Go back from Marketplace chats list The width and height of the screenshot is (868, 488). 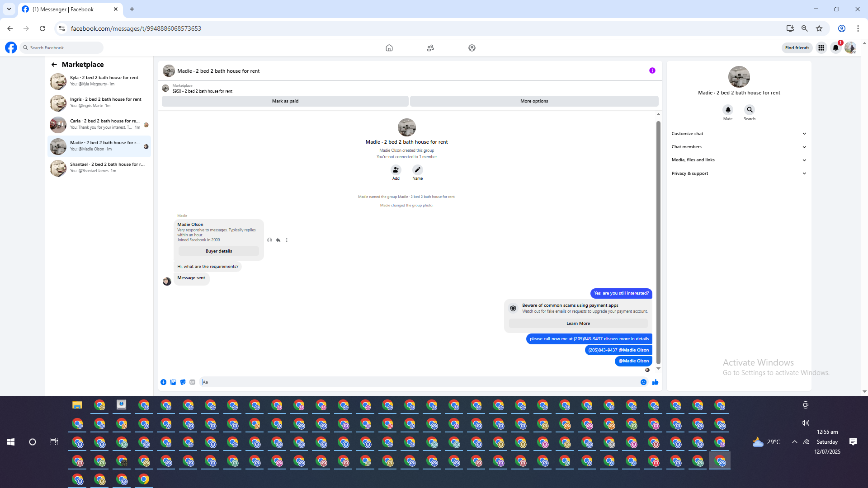tap(54, 65)
